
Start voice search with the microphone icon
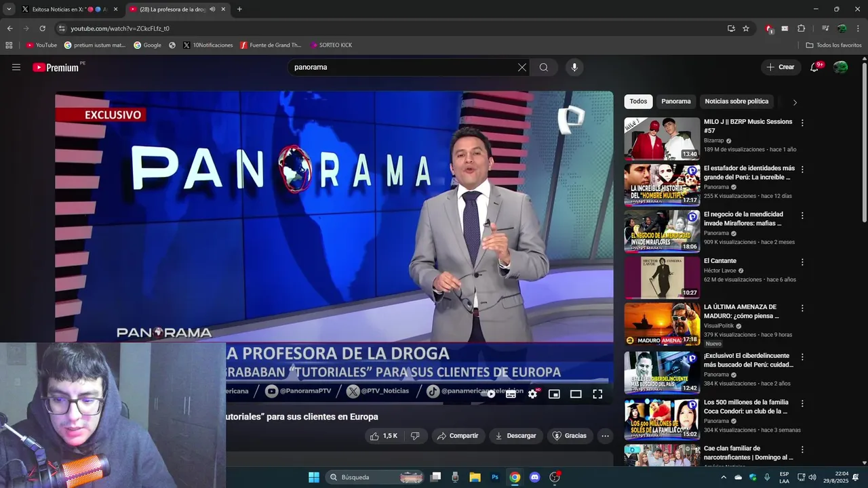[574, 67]
